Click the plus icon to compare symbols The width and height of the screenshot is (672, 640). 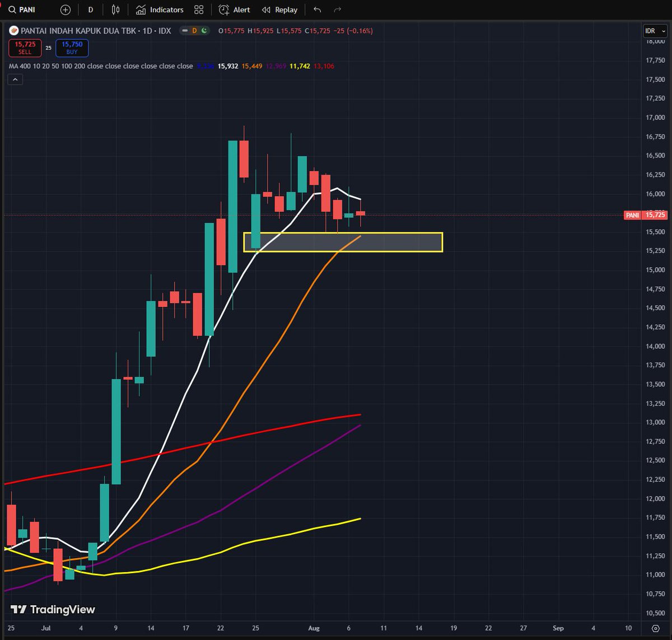click(x=65, y=10)
